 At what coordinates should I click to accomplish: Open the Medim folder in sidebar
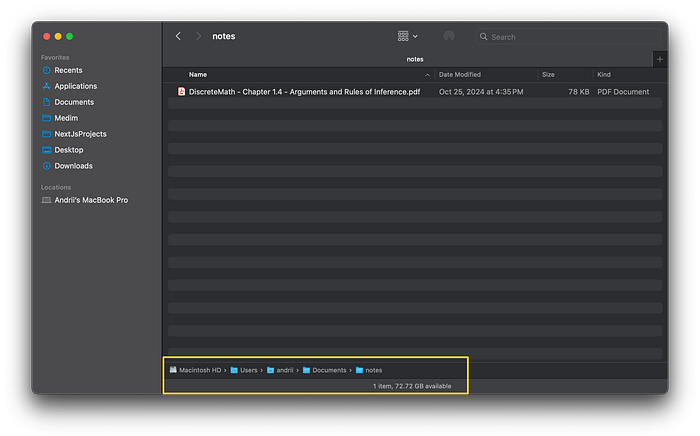(x=66, y=118)
